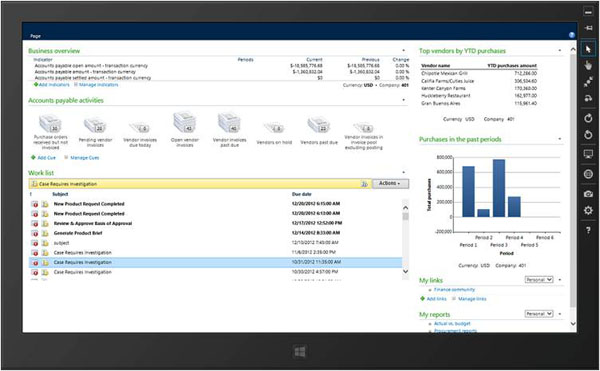
Task: Click the Subject column header in Work list
Action: click(60, 194)
